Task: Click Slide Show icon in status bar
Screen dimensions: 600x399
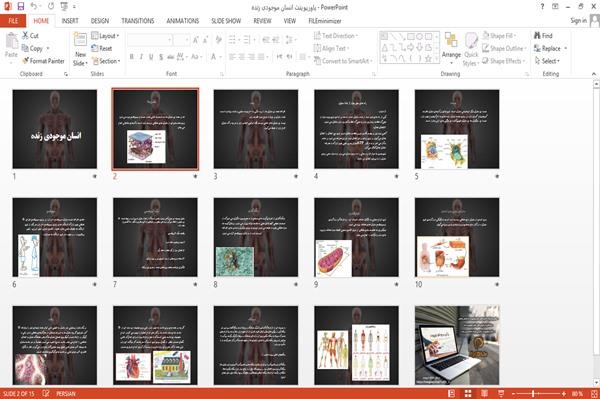Action: click(x=501, y=394)
